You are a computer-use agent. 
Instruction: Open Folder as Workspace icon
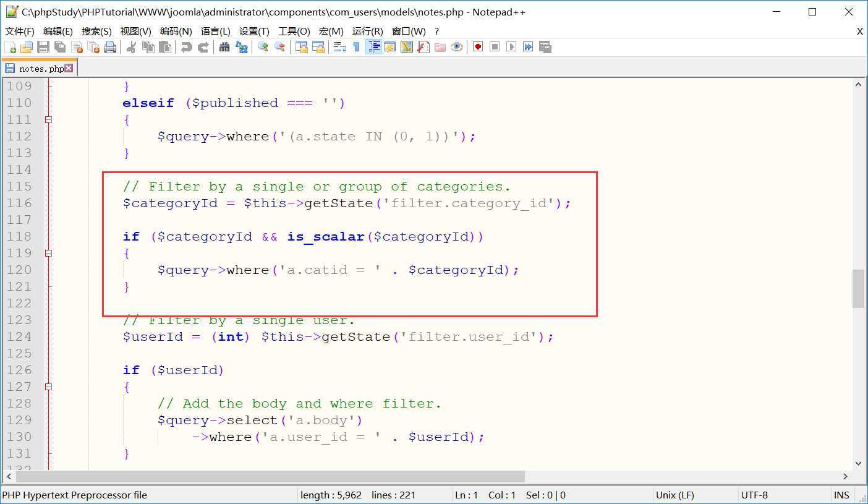coord(440,47)
